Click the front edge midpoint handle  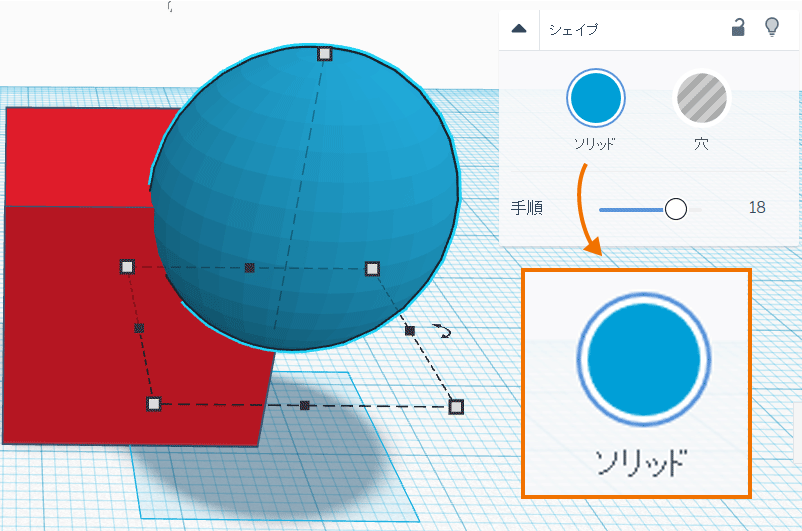pyautogui.click(x=304, y=406)
